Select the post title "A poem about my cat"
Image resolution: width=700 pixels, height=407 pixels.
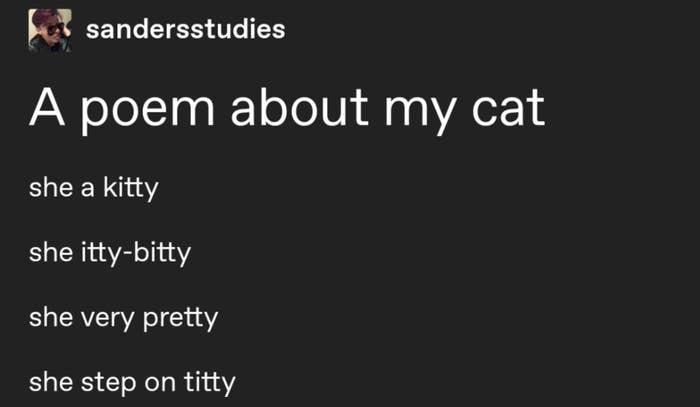click(x=287, y=110)
